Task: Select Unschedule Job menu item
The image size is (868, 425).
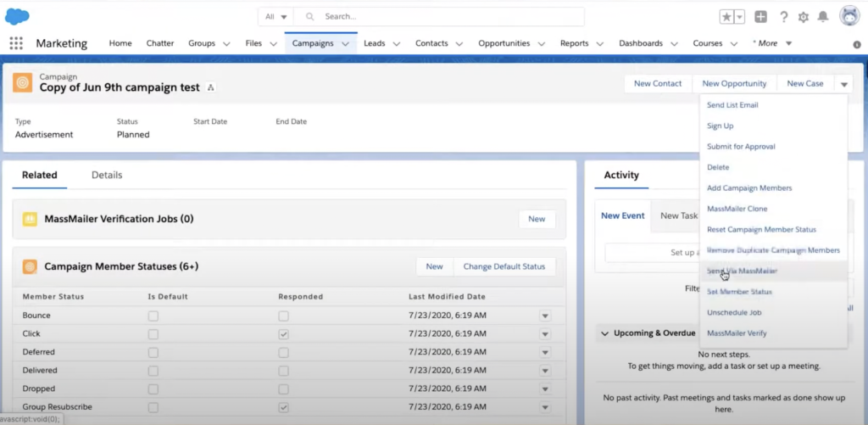Action: (734, 312)
